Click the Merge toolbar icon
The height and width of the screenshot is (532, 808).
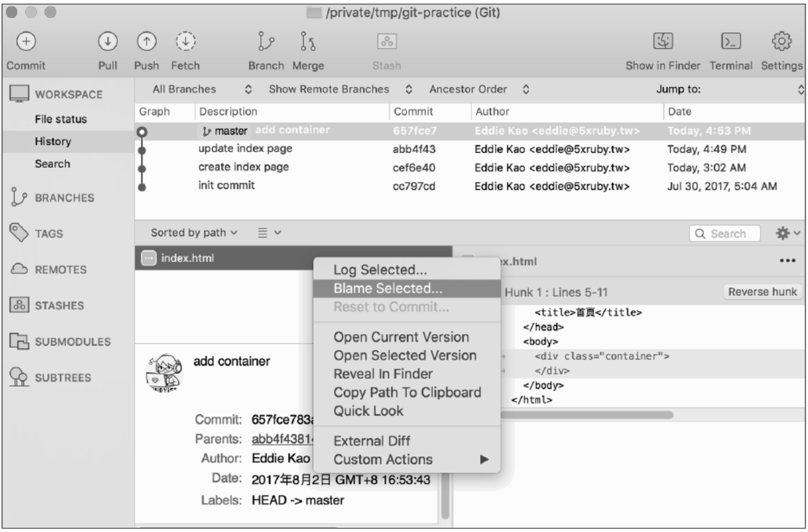(308, 42)
